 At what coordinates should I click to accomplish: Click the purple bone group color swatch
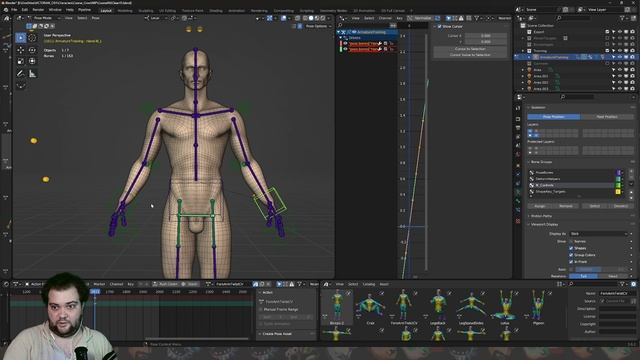coord(618,173)
